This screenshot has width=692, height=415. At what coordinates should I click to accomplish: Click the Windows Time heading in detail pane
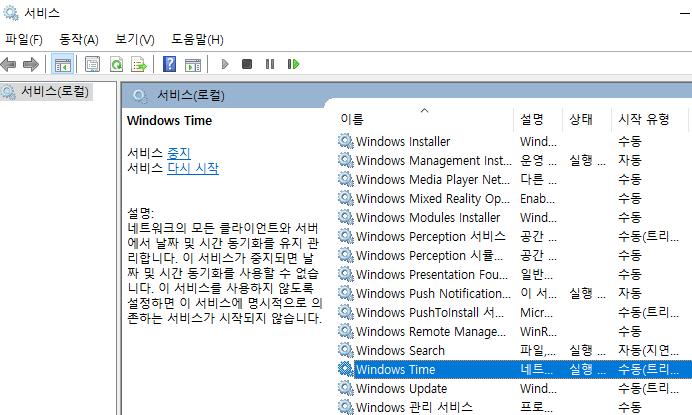pyautogui.click(x=169, y=121)
